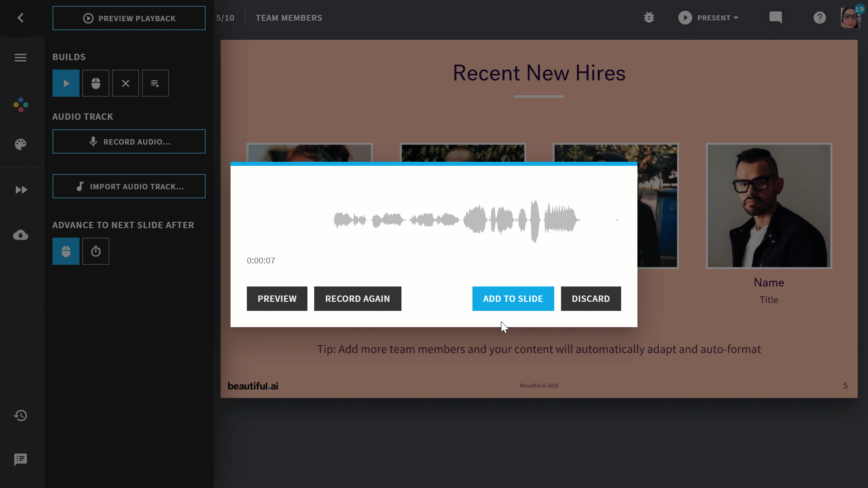
Task: Click the Recent New Hires slide title
Action: click(x=539, y=73)
